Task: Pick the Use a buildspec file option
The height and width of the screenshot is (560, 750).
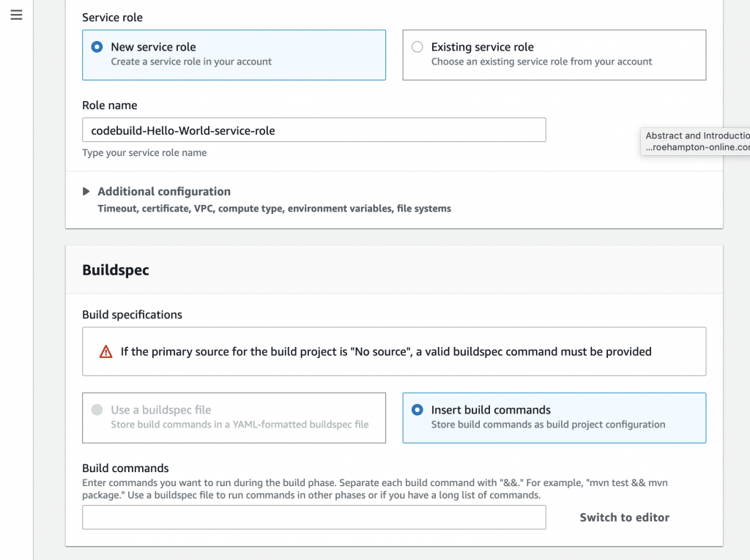Action: [97, 410]
